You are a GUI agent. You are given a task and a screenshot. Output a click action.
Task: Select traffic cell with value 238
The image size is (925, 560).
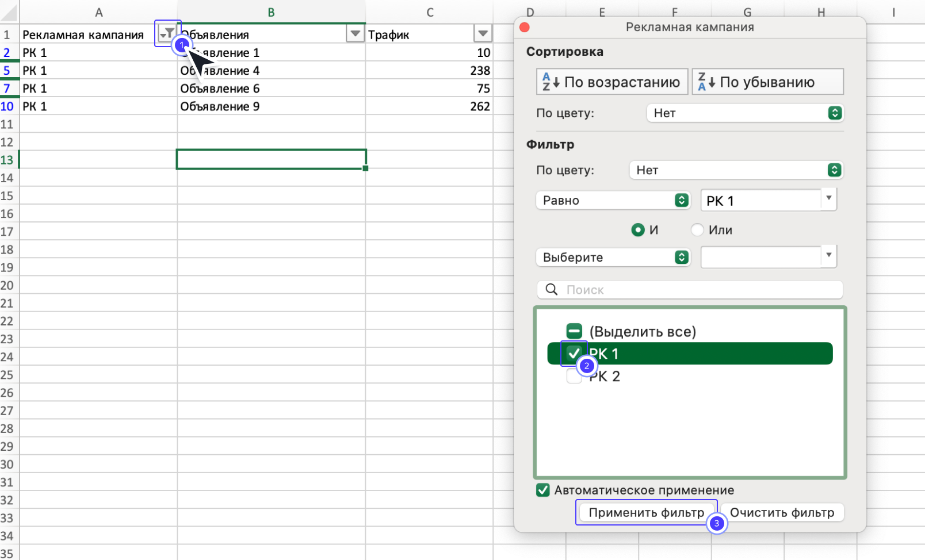tap(429, 71)
